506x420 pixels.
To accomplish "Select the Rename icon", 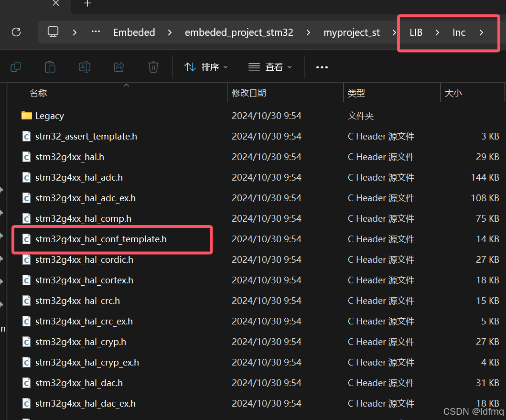I will (85, 67).
